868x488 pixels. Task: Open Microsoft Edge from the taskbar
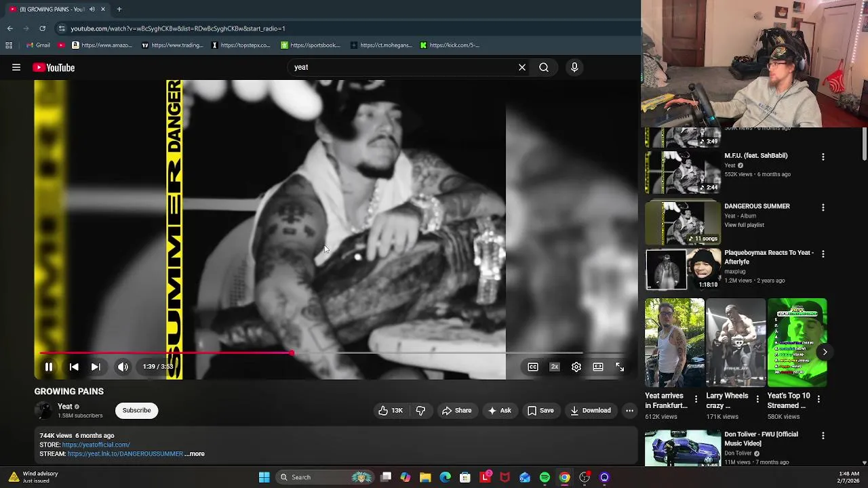point(445,477)
